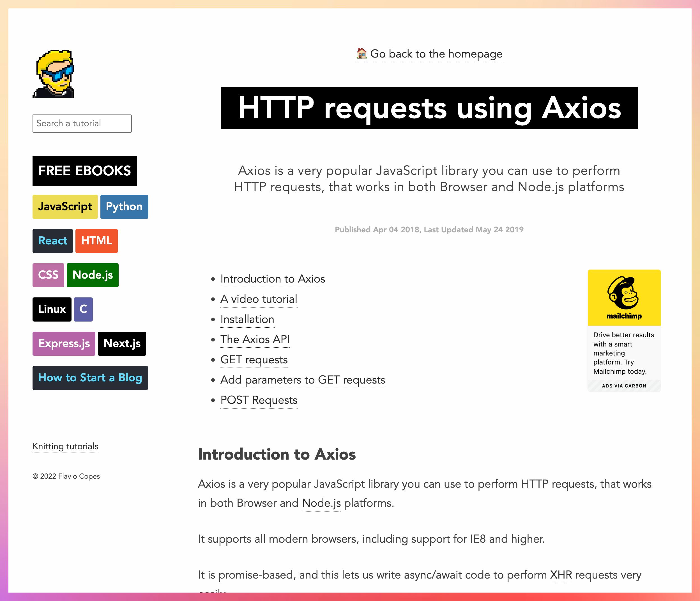This screenshot has width=700, height=601.
Task: Click the ADS VIA CARBON label
Action: point(624,386)
